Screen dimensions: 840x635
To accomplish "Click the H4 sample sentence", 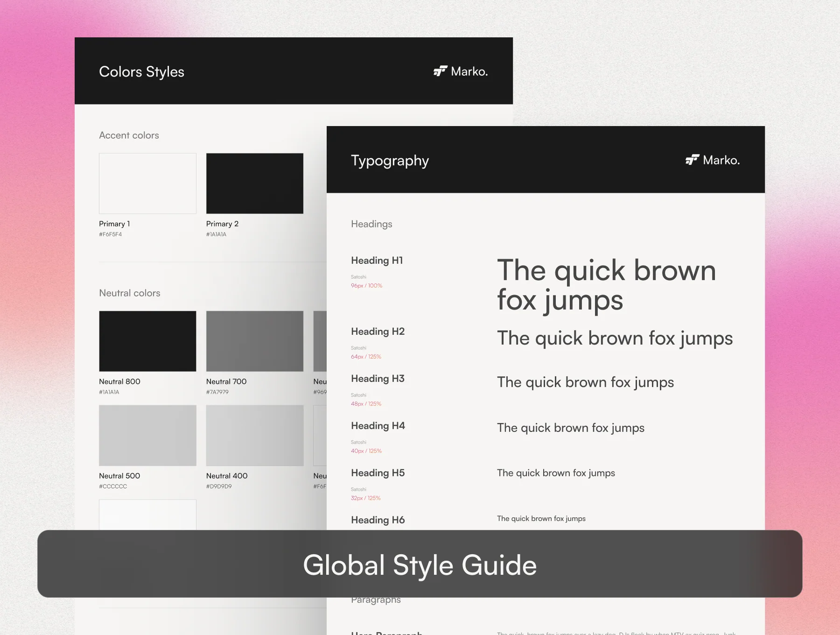I will click(570, 428).
